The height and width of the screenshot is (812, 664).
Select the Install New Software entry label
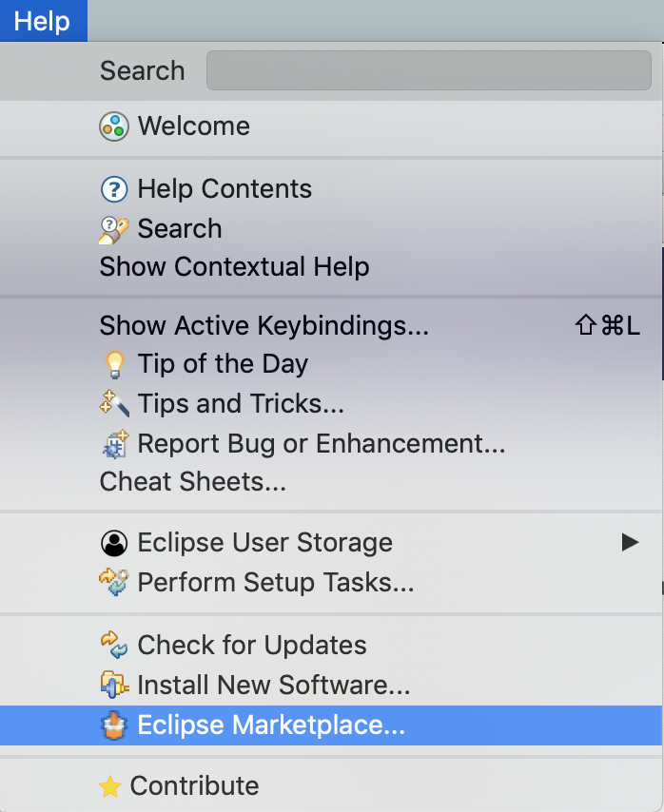[x=274, y=685]
